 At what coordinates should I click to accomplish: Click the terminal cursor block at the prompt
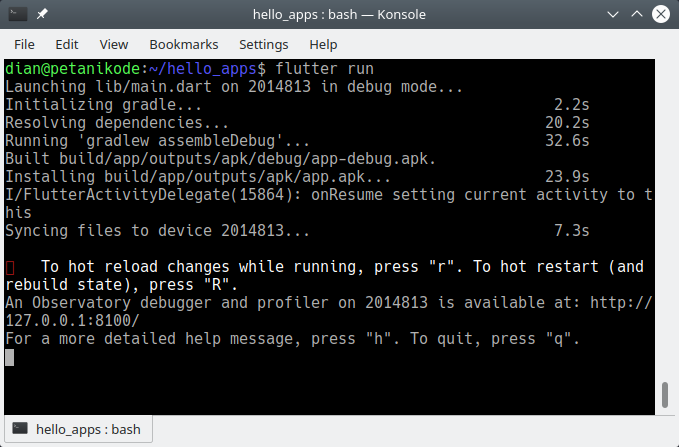(10, 357)
